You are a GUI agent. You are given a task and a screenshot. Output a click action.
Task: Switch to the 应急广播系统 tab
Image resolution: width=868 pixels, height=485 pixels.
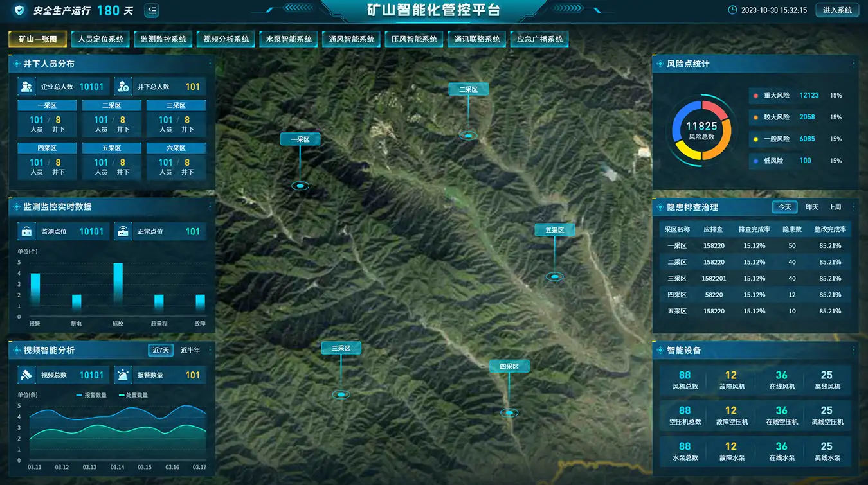pos(539,39)
